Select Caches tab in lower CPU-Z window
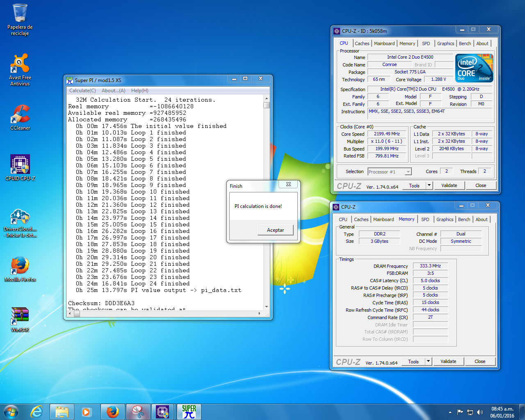This screenshot has width=525, height=420. tap(361, 219)
